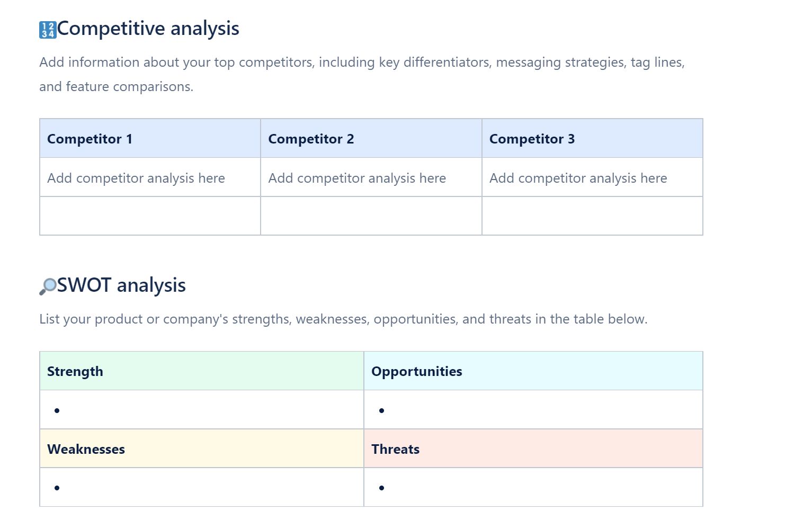Click the green Strength header cell
This screenshot has height=529, width=812.
click(202, 371)
